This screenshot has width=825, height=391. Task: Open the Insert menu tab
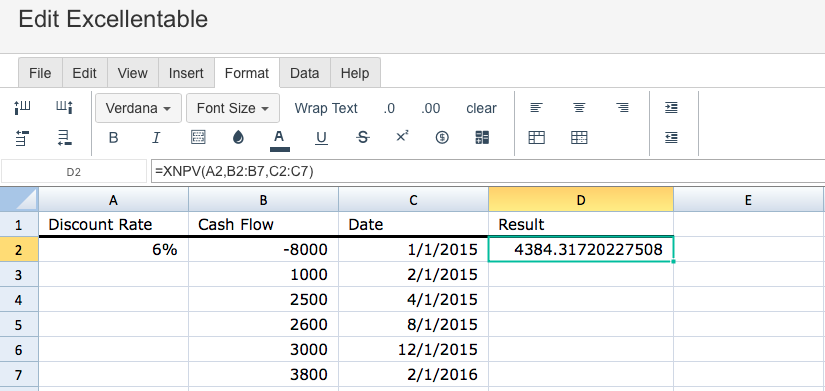click(x=186, y=73)
